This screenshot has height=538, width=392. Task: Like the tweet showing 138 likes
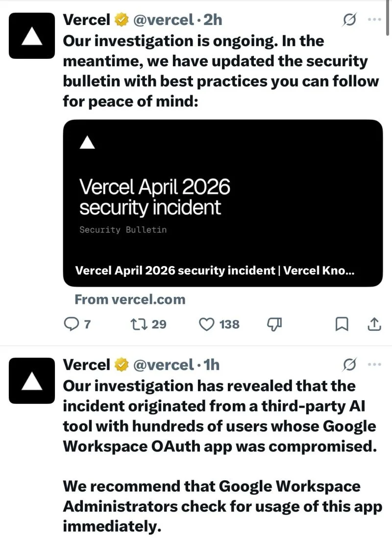coord(207,324)
